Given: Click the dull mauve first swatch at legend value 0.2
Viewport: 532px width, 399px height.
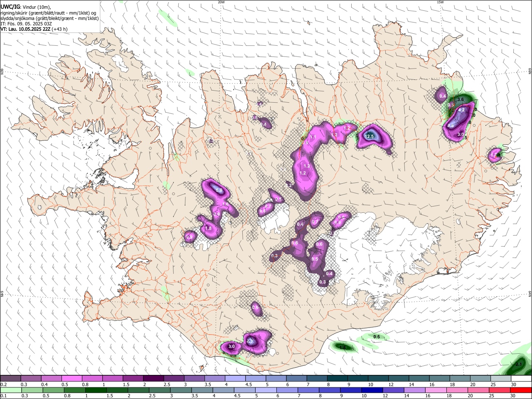Looking at the screenshot, I should pos(10,379).
